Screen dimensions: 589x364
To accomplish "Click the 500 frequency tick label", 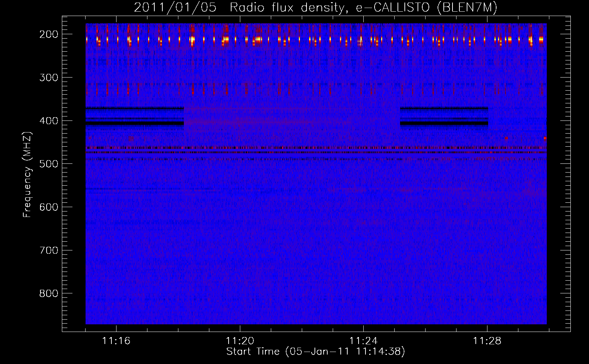I will pyautogui.click(x=48, y=164).
